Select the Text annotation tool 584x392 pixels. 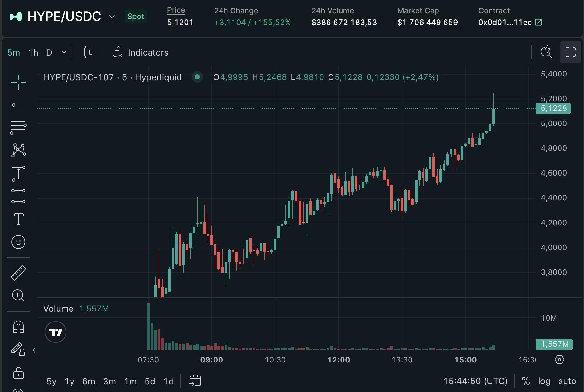[18, 219]
